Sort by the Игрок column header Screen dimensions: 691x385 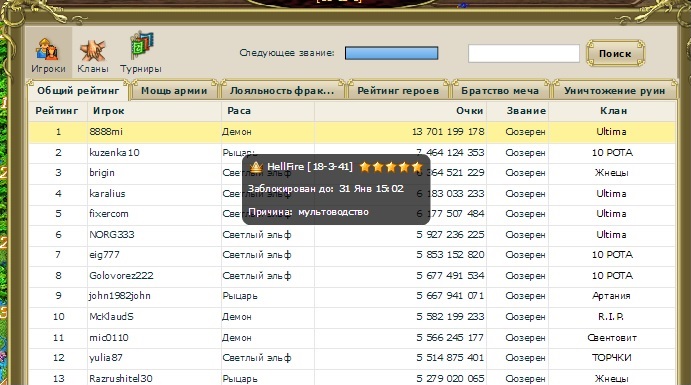(108, 111)
